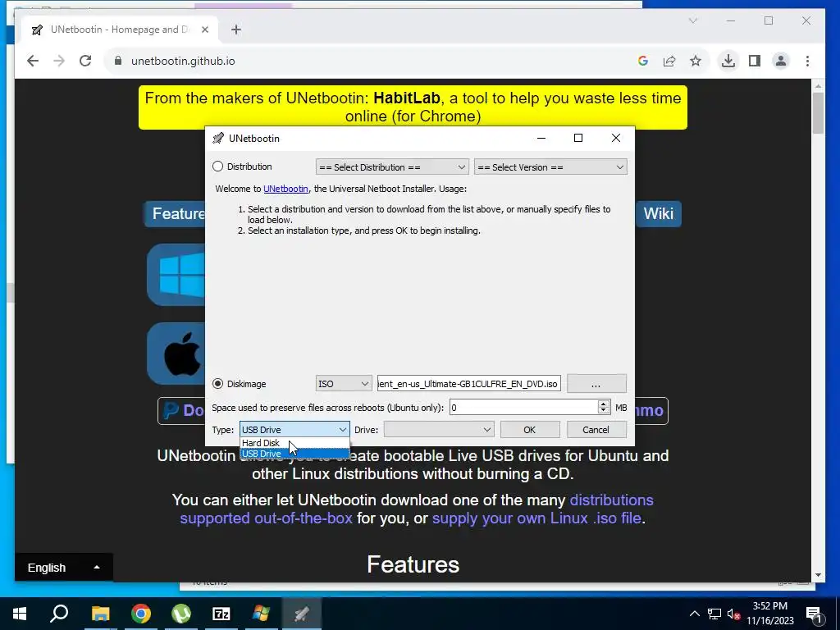Click the Google icon in the address bar
The image size is (840, 630).
tap(643, 61)
